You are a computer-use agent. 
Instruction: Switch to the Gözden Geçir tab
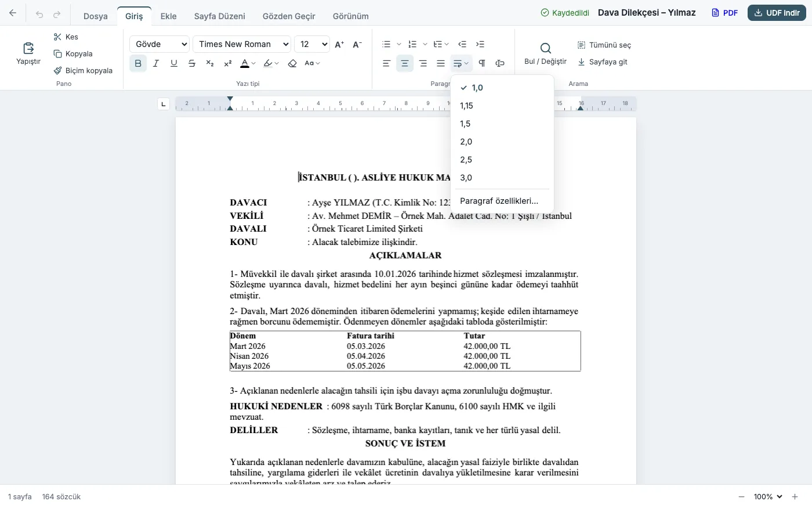click(x=289, y=16)
